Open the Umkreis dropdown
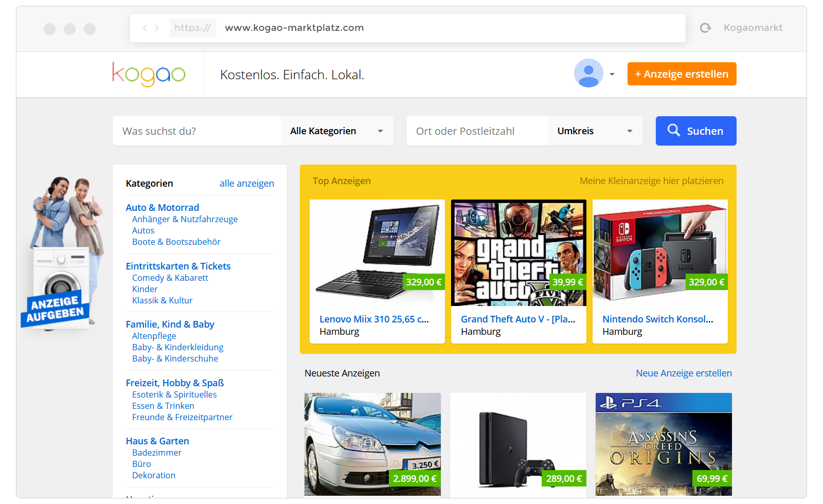The image size is (823, 504). [595, 131]
